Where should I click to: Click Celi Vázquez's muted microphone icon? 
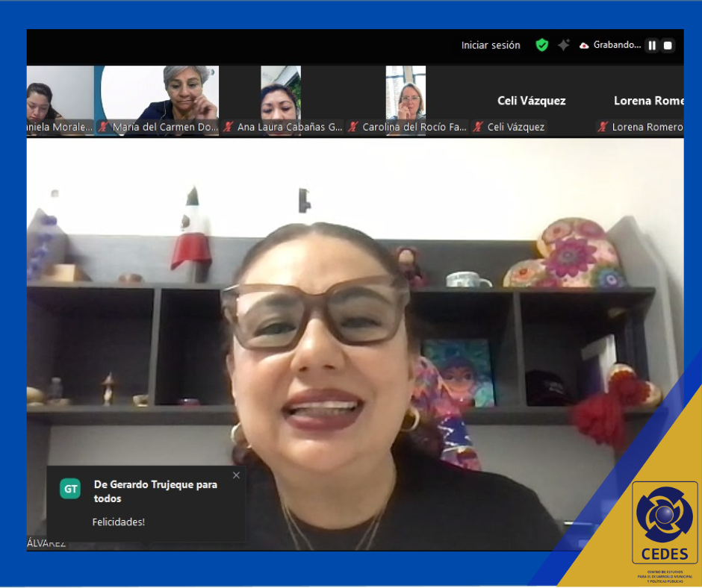[x=478, y=128]
